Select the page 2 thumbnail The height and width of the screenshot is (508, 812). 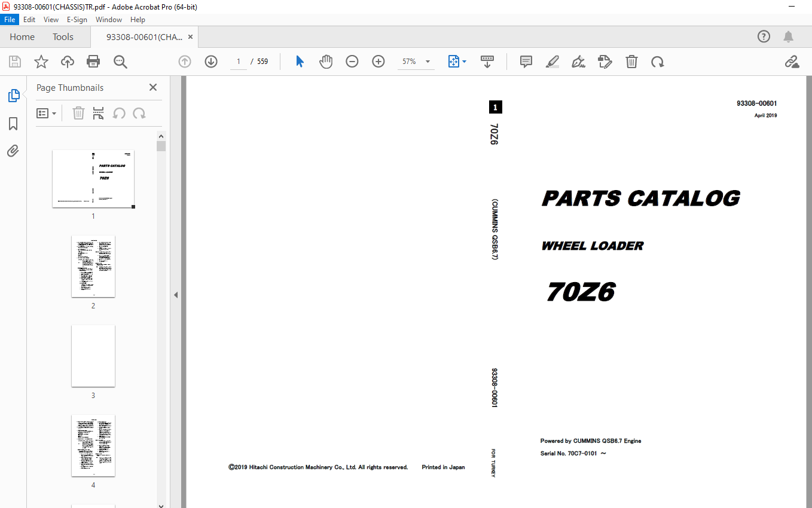click(93, 266)
